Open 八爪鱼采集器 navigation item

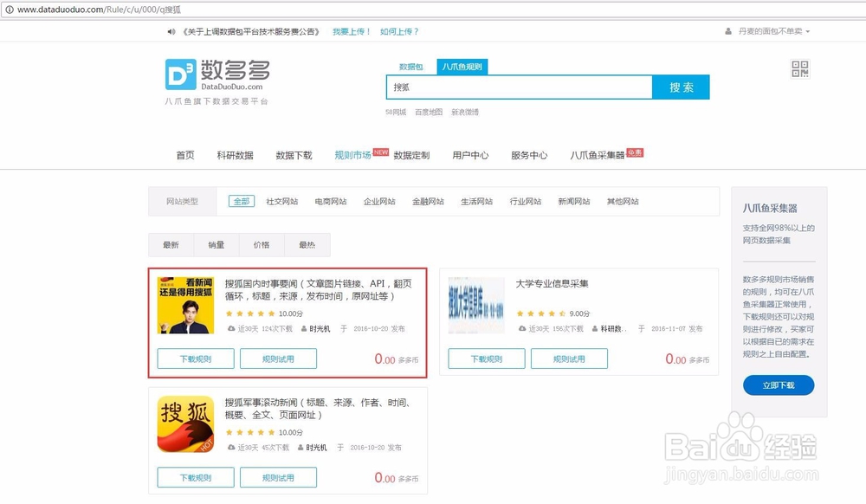coord(597,155)
